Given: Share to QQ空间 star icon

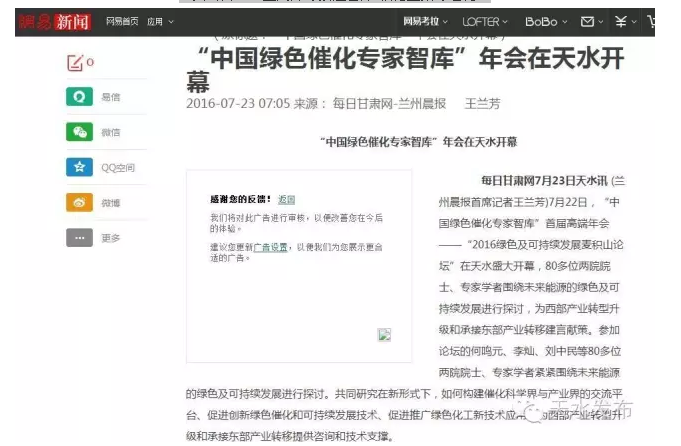Looking at the screenshot, I should 79,167.
